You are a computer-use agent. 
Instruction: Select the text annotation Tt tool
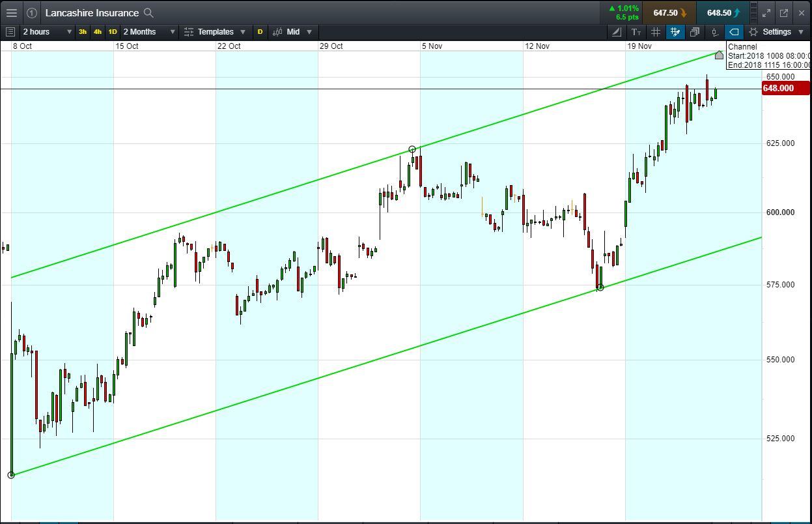click(x=636, y=31)
